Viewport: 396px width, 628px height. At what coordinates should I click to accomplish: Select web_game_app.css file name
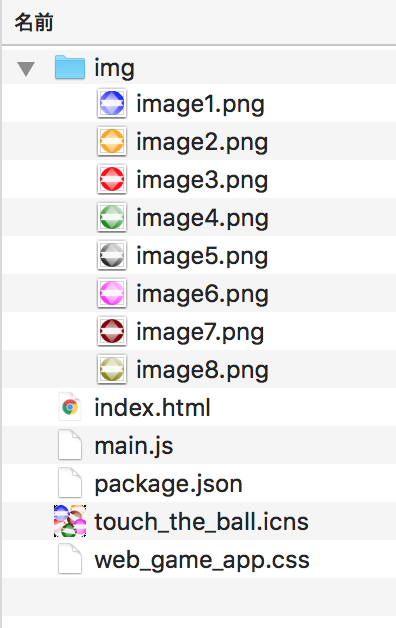coord(202,560)
